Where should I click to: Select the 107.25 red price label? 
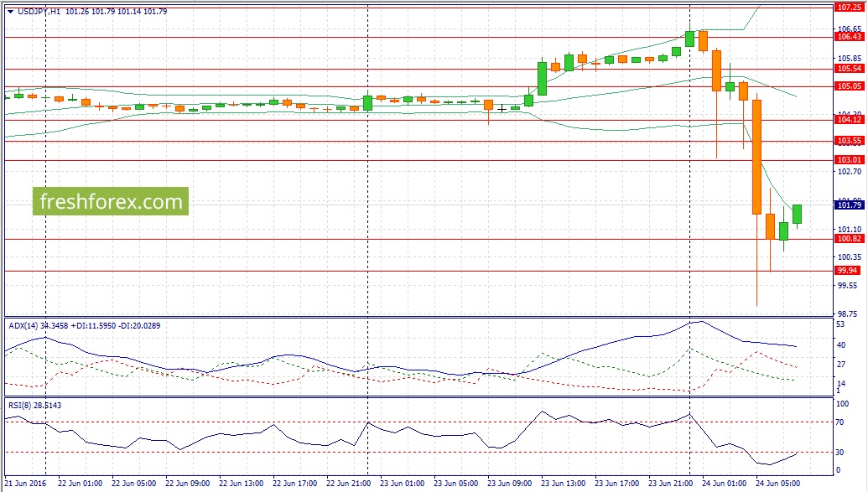pyautogui.click(x=850, y=7)
